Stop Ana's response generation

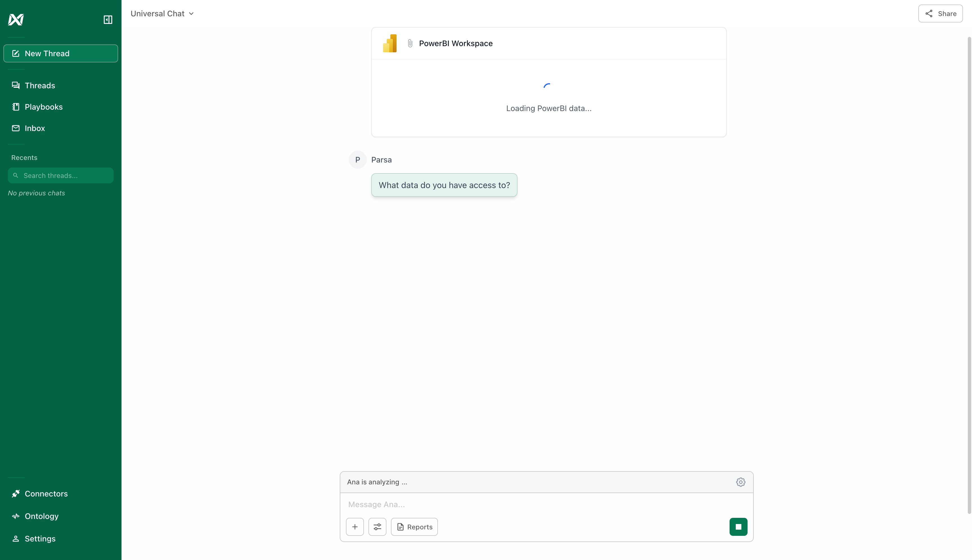pyautogui.click(x=738, y=527)
